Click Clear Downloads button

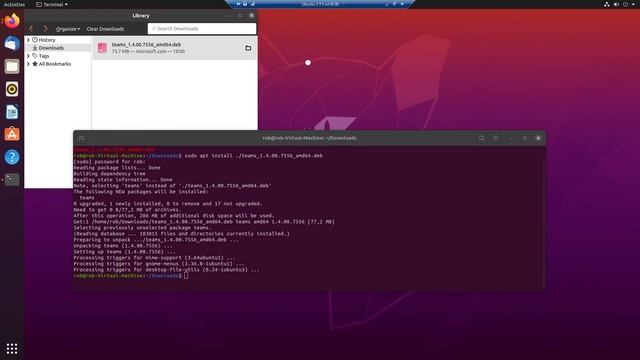(x=105, y=29)
